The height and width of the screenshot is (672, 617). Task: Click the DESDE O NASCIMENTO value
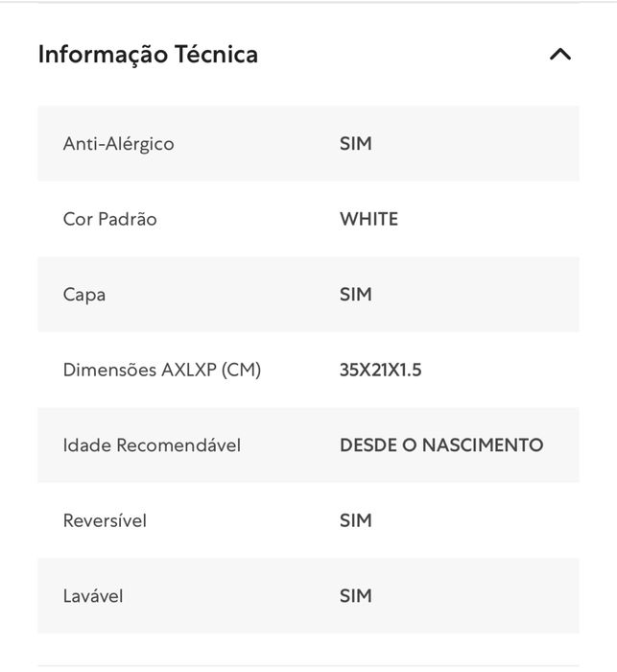pyautogui.click(x=441, y=445)
